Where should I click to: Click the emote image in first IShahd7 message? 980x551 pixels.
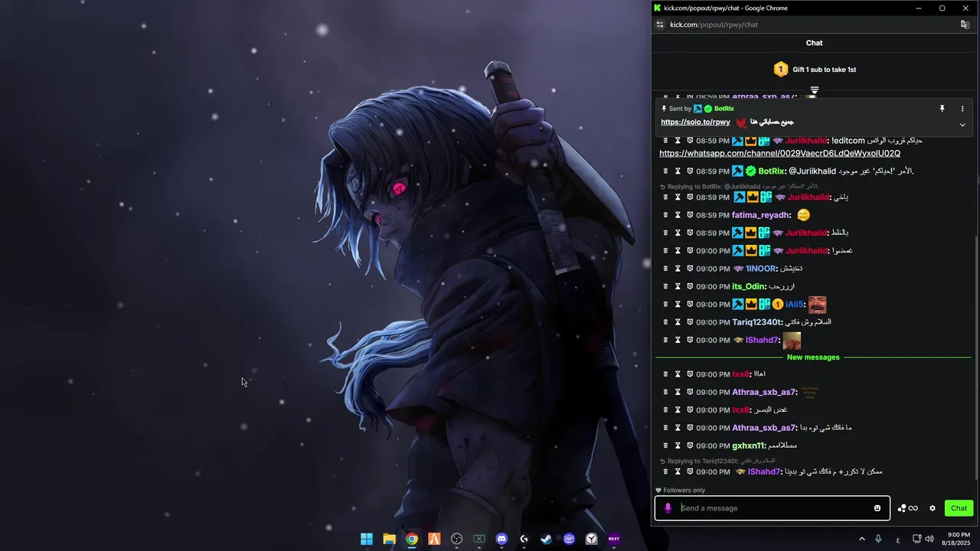(x=792, y=341)
